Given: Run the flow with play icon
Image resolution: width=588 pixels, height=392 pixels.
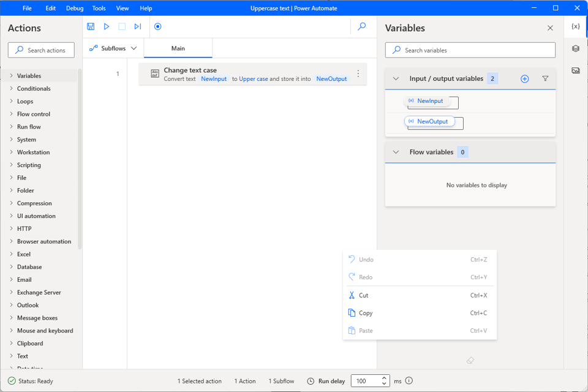Looking at the screenshot, I should 107,26.
